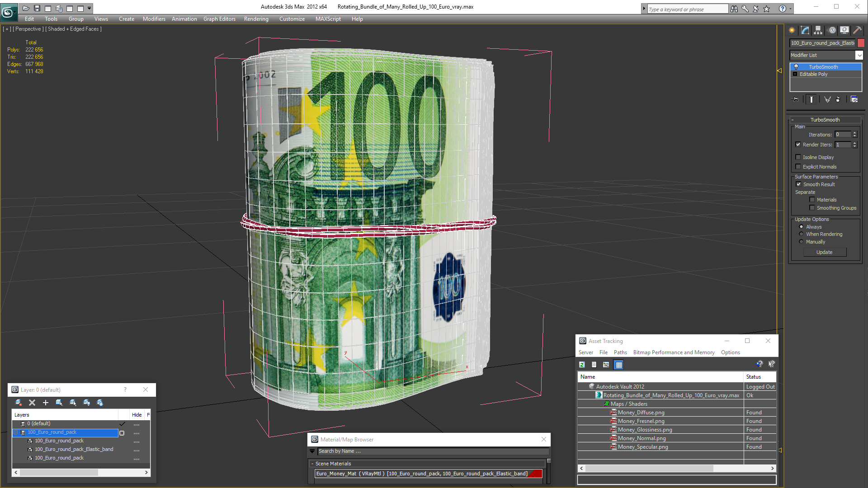Open Paths menu in Asset Tracking

(620, 352)
